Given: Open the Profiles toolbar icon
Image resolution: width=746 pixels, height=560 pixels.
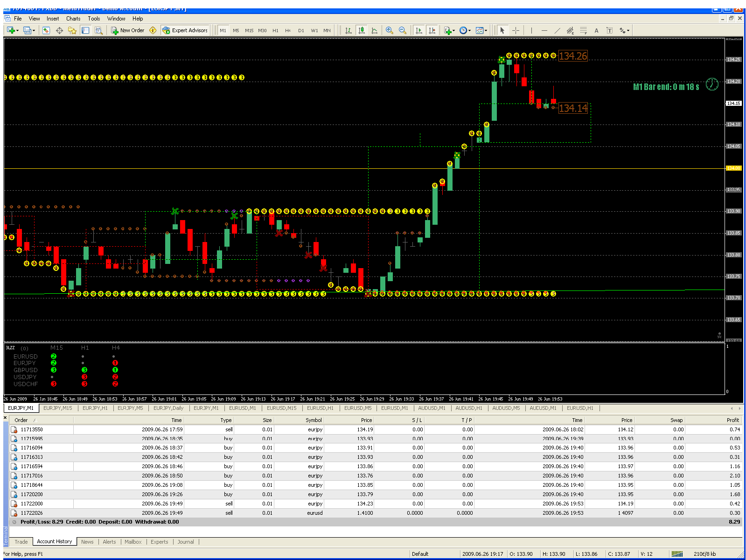Looking at the screenshot, I should [x=27, y=30].
